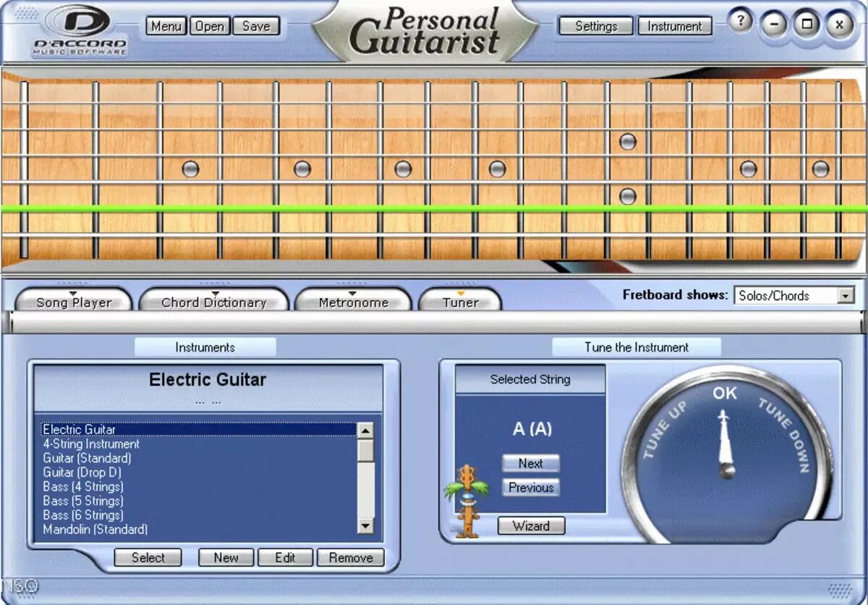Maximize the Personal Guitarist window
This screenshot has width=868, height=605.
[x=807, y=24]
